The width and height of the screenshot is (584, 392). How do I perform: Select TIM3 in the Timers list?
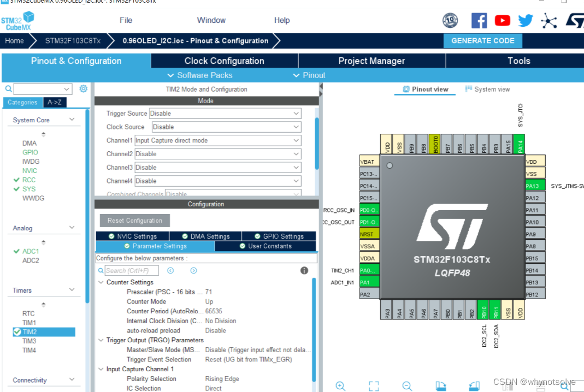[x=29, y=341]
